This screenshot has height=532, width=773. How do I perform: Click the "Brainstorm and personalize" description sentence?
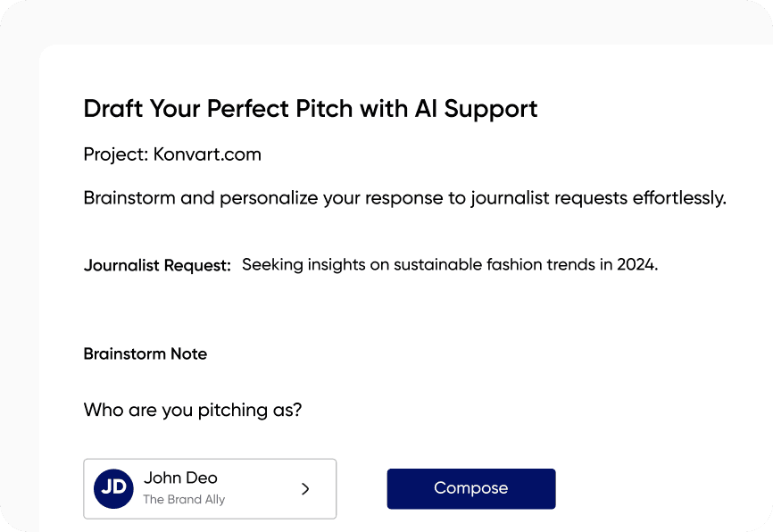[404, 198]
